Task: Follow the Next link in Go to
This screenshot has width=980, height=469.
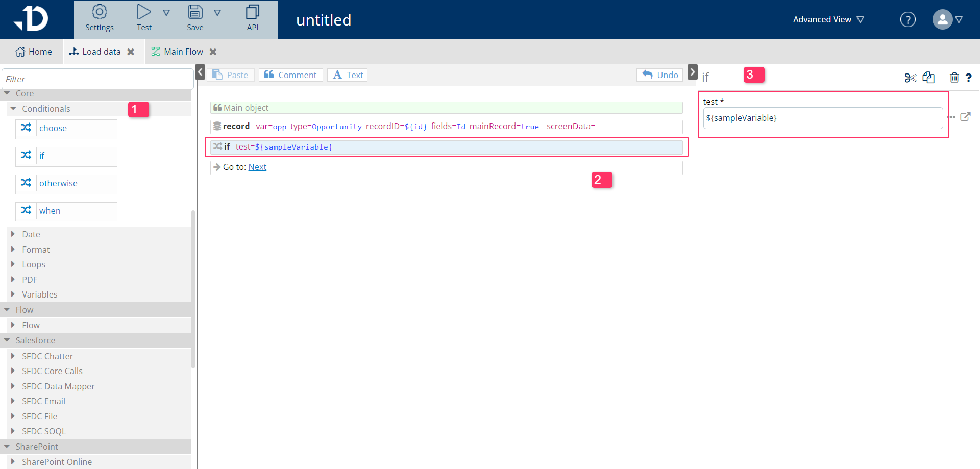Action: click(x=257, y=167)
